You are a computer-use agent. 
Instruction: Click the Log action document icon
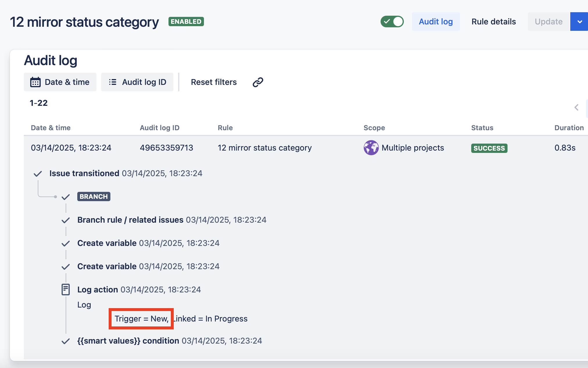(x=66, y=290)
